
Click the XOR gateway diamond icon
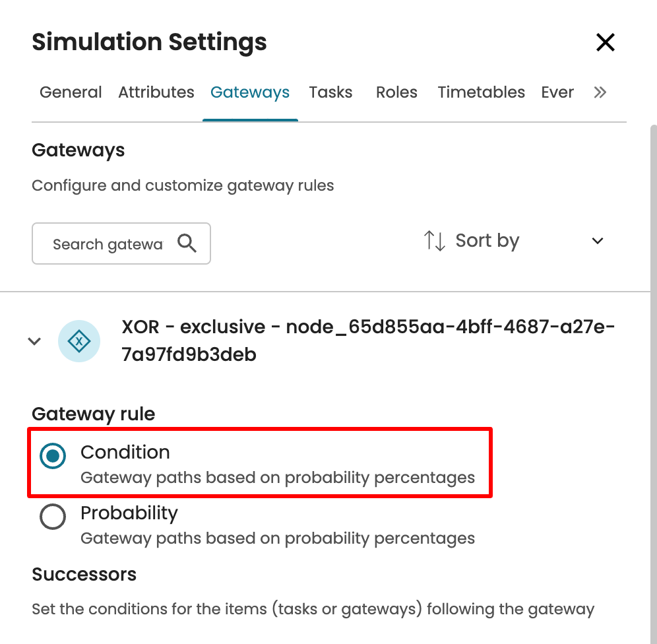[79, 341]
